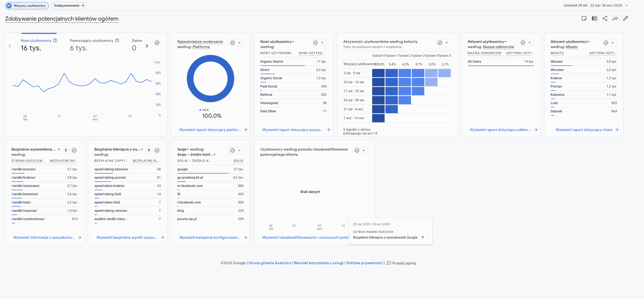Switch to the Powracający użytkownicy metric tab
Image resolution: width=644 pixels, height=299 pixels.
pyautogui.click(x=92, y=40)
